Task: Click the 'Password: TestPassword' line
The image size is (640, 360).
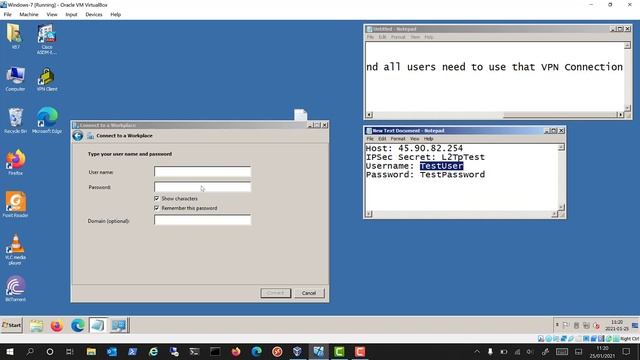Action: tap(425, 175)
